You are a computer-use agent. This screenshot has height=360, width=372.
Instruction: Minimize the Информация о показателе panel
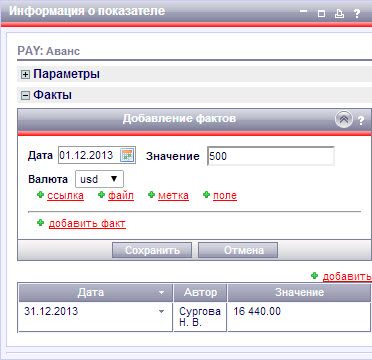point(303,11)
